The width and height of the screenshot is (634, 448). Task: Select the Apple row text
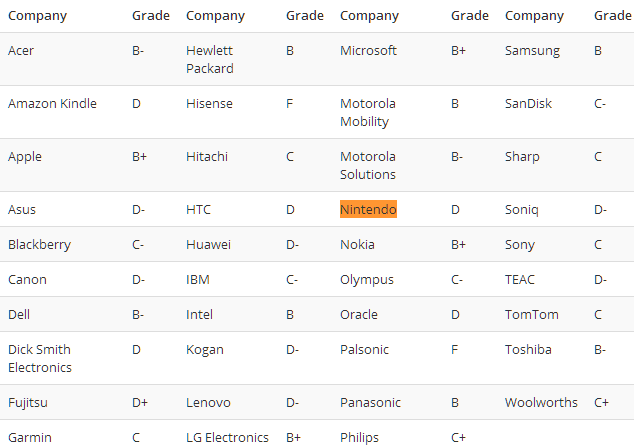tap(25, 157)
